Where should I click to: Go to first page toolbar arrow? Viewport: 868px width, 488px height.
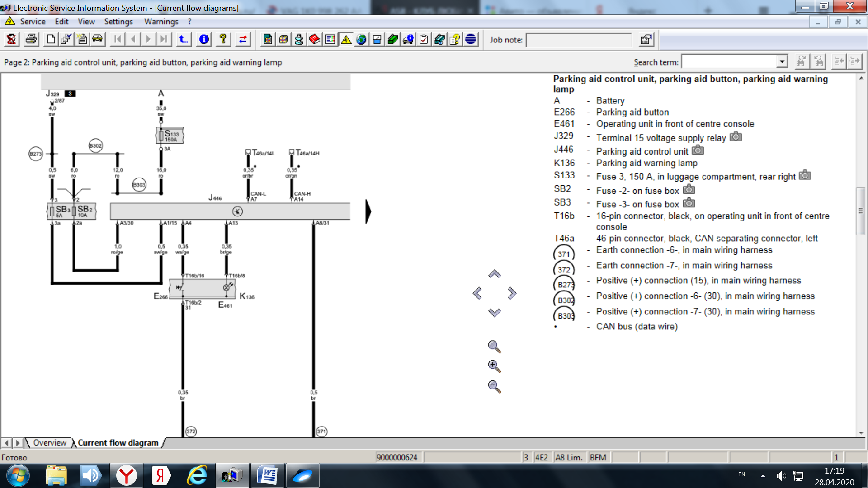click(x=118, y=39)
